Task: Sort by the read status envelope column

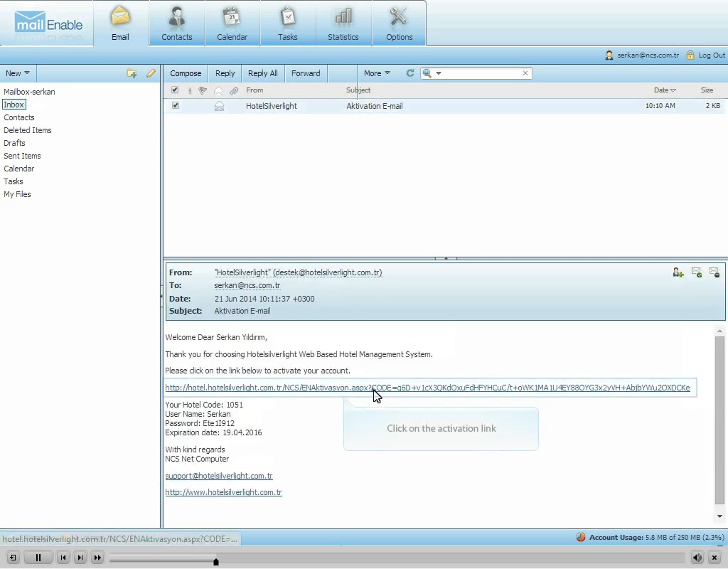Action: (219, 90)
